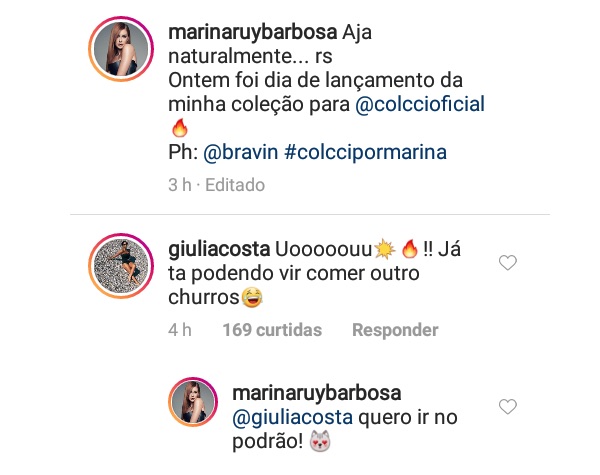The width and height of the screenshot is (600, 475).
Task: View the 169 curtidas likes list
Action: pyautogui.click(x=272, y=330)
